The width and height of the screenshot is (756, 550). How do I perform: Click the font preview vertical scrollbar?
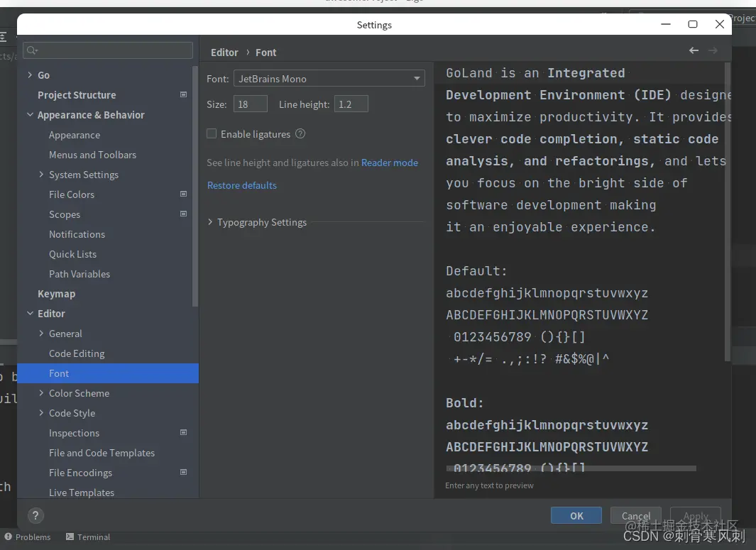coord(728,211)
